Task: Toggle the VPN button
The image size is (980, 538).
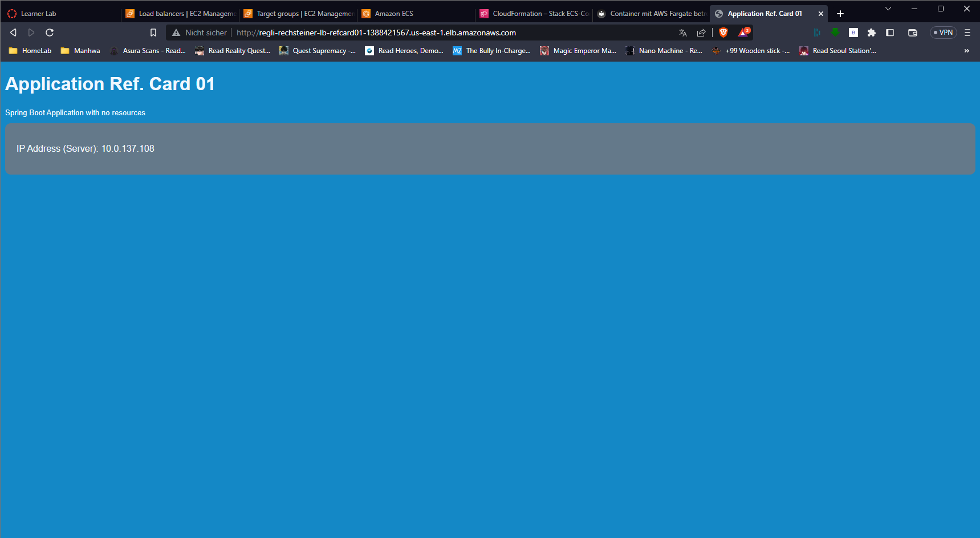Action: click(943, 33)
